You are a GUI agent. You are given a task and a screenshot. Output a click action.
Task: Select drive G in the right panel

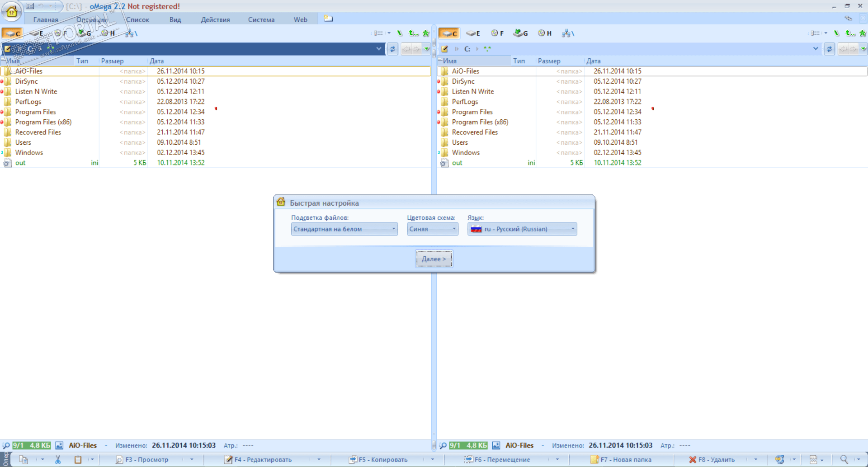(x=521, y=33)
